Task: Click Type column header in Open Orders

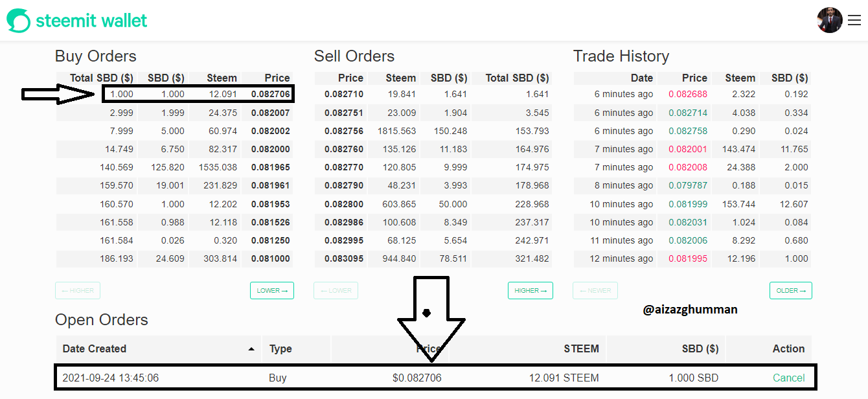Action: pos(280,348)
